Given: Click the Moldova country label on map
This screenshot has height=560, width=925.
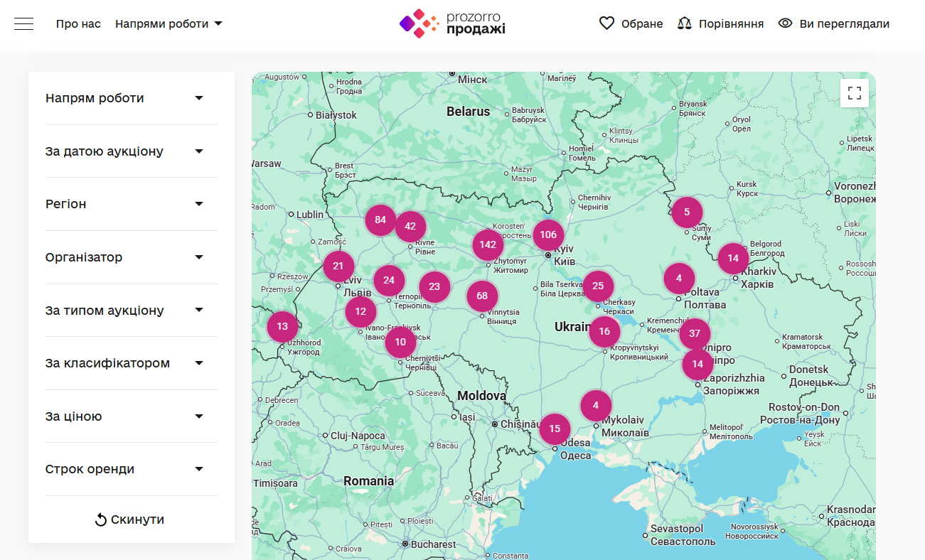Looking at the screenshot, I should [x=482, y=396].
